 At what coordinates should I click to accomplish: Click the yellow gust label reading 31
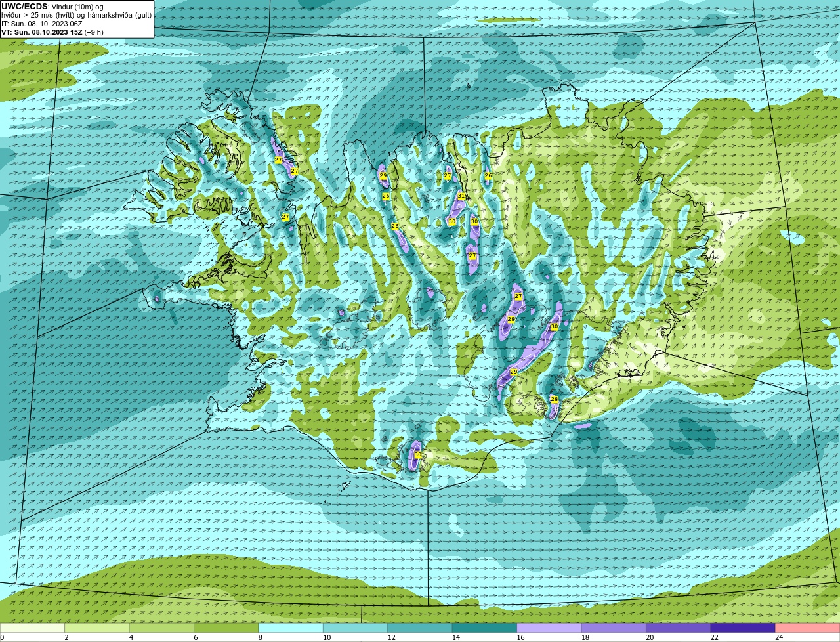[461, 196]
